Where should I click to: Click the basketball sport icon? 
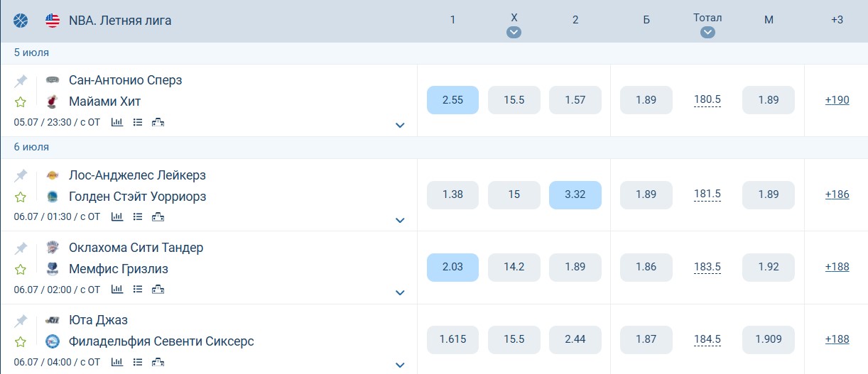click(21, 21)
